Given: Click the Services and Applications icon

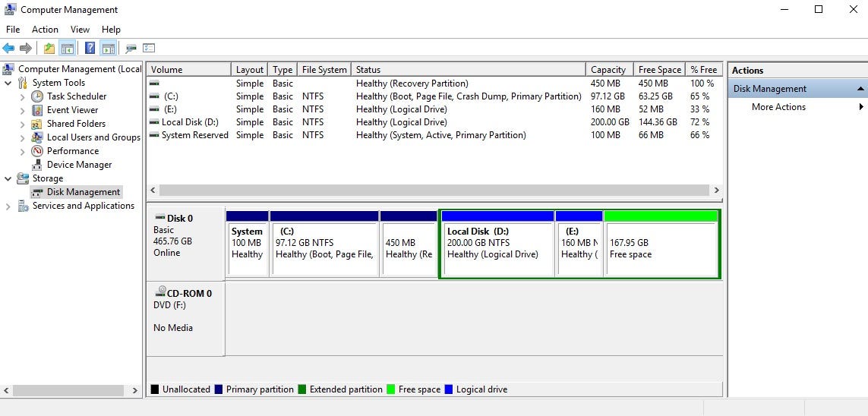Looking at the screenshot, I should pyautogui.click(x=23, y=206).
